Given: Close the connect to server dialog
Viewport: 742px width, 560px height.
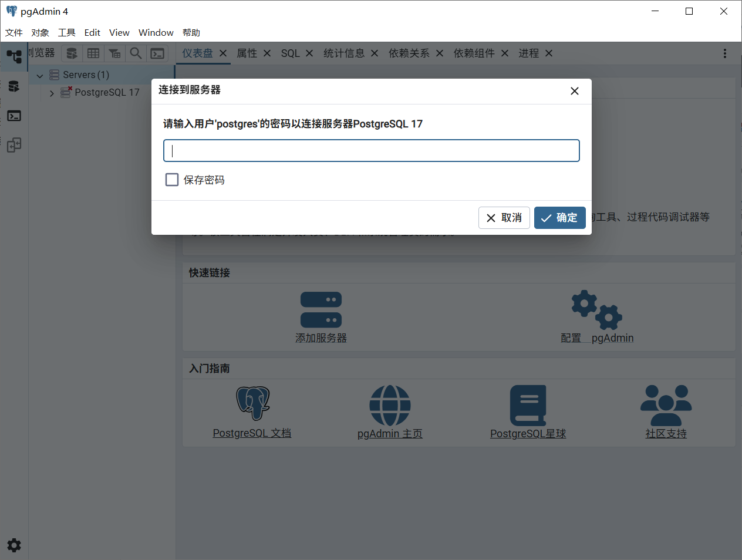Looking at the screenshot, I should 575,90.
